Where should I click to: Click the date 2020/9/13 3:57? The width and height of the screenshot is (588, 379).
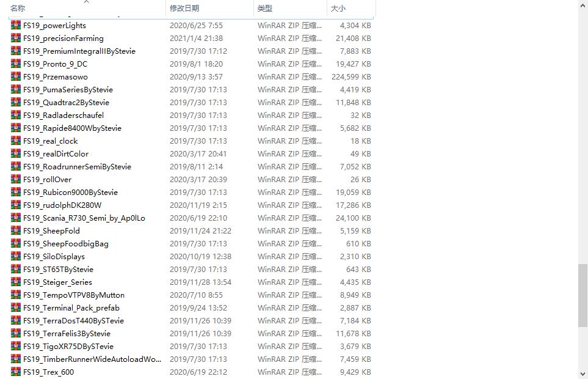(196, 76)
